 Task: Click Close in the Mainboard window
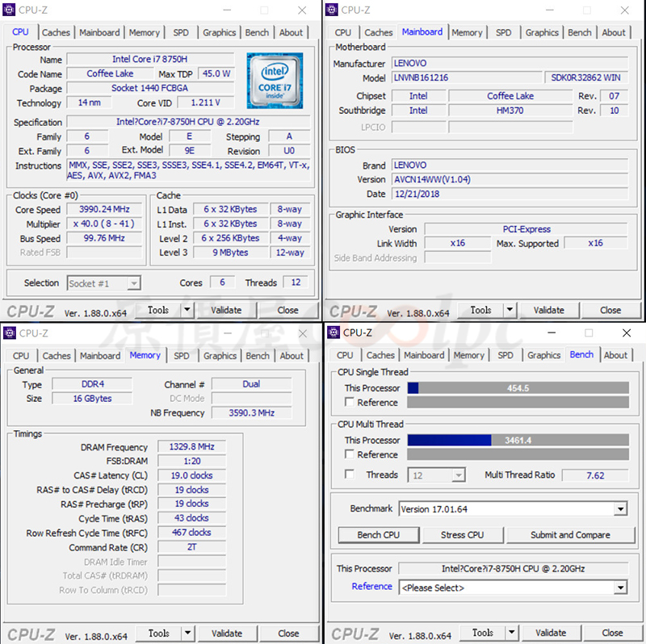[610, 310]
